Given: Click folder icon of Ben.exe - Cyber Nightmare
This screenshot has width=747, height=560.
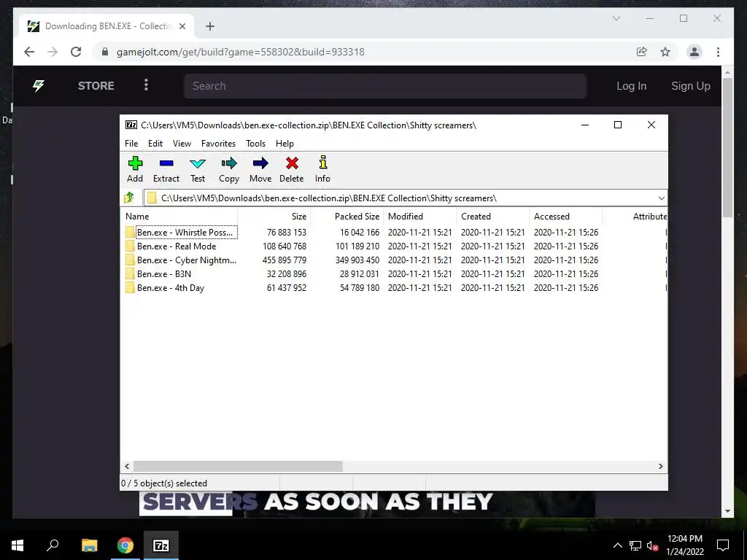Looking at the screenshot, I should (x=130, y=260).
